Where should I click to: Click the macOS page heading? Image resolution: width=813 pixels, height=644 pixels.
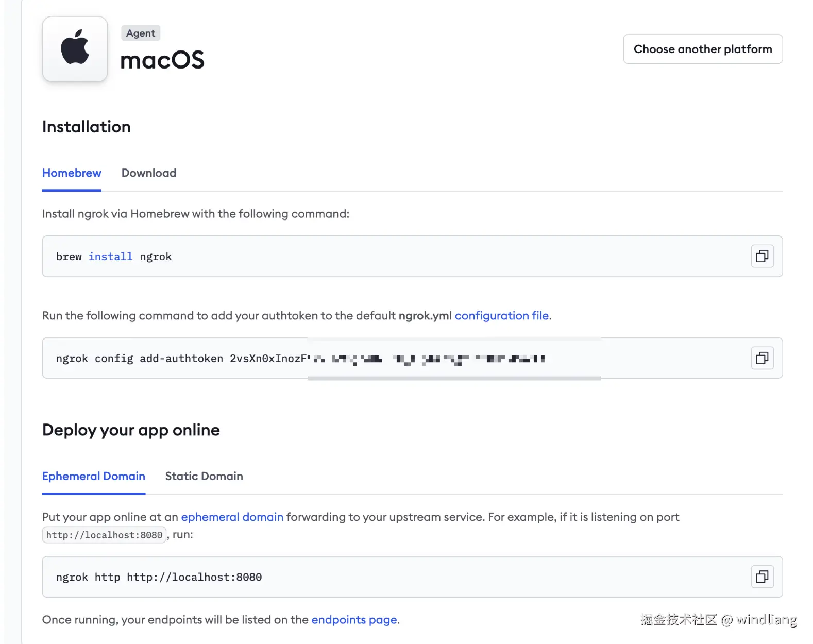click(162, 60)
